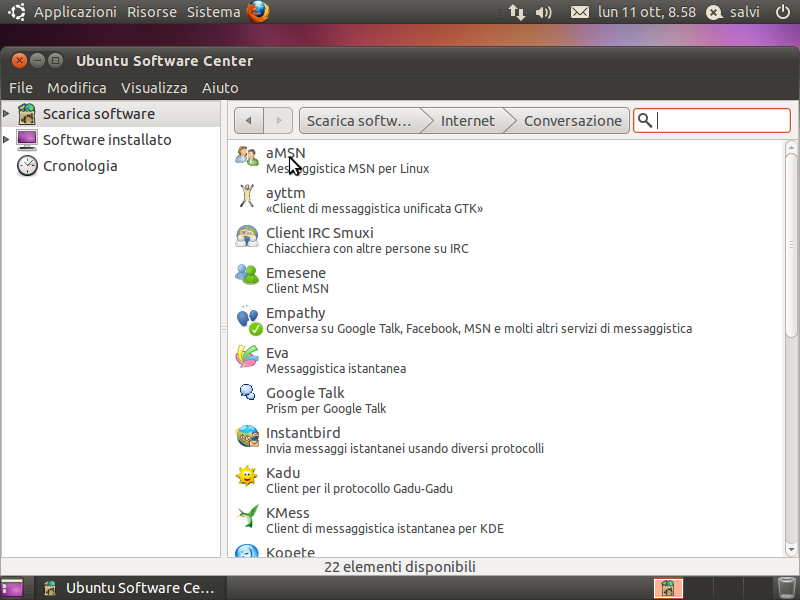Open the power/session menu icon
The height and width of the screenshot is (600, 800).
pyautogui.click(x=783, y=12)
